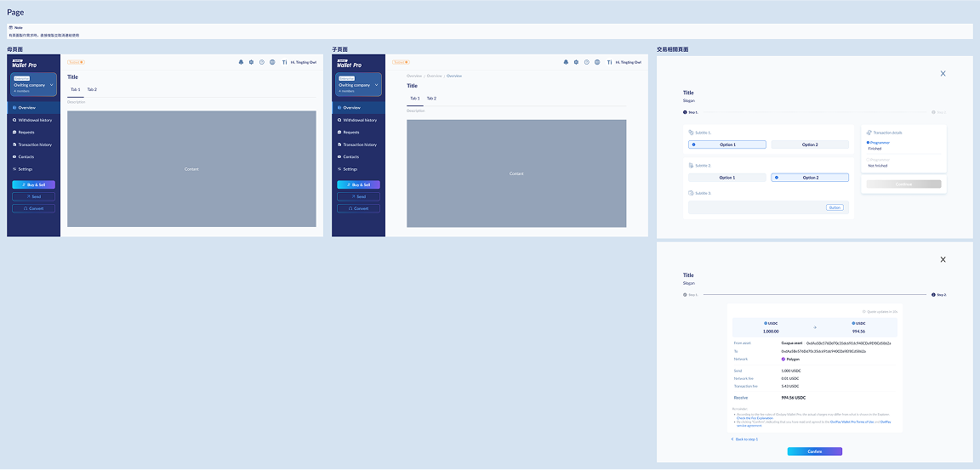Click the Step 2 marker above the USDC quote
The image size is (980, 470).
pos(938,294)
